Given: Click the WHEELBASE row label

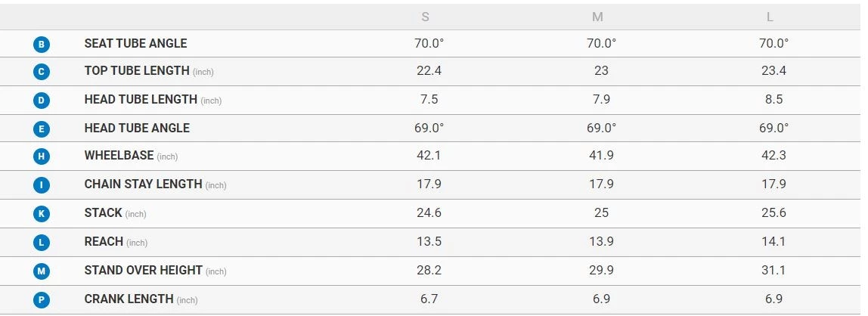Looking at the screenshot, I should coord(119,156).
